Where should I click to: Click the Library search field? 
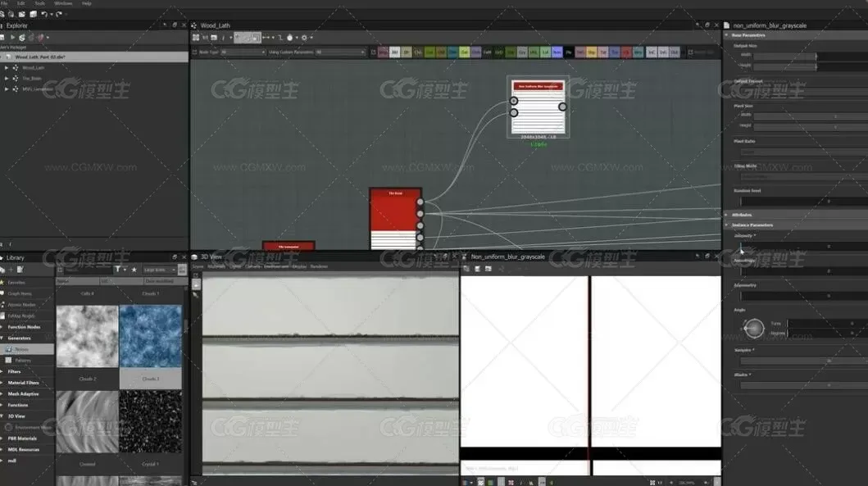click(x=88, y=270)
